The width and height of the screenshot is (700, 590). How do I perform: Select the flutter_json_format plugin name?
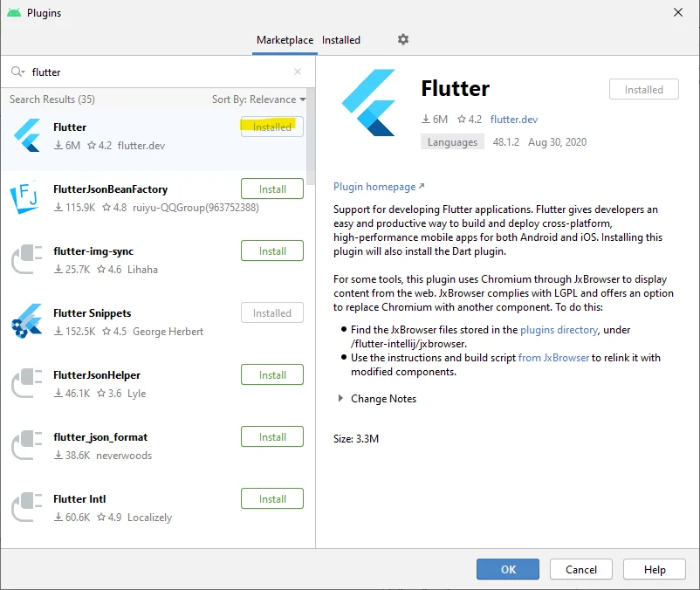tap(100, 437)
